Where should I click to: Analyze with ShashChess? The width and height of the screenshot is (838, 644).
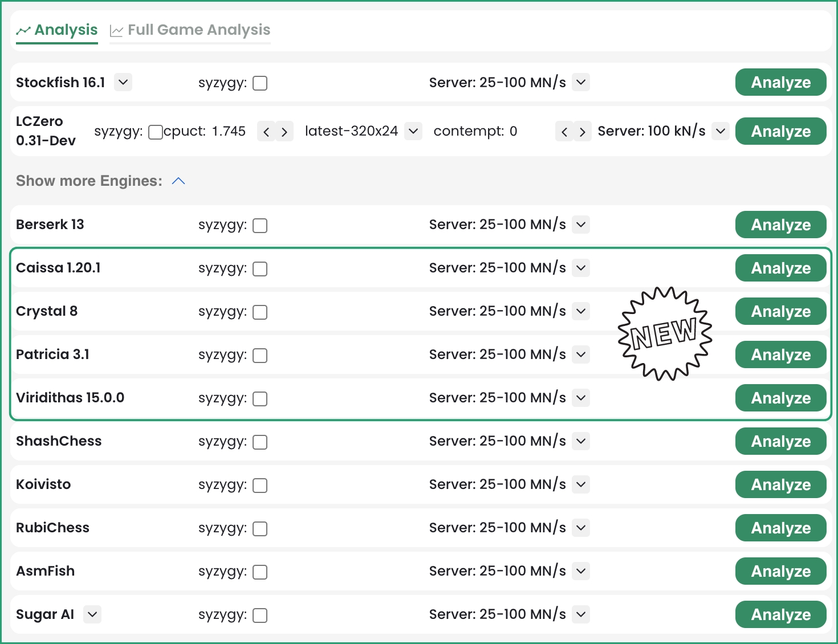point(780,441)
